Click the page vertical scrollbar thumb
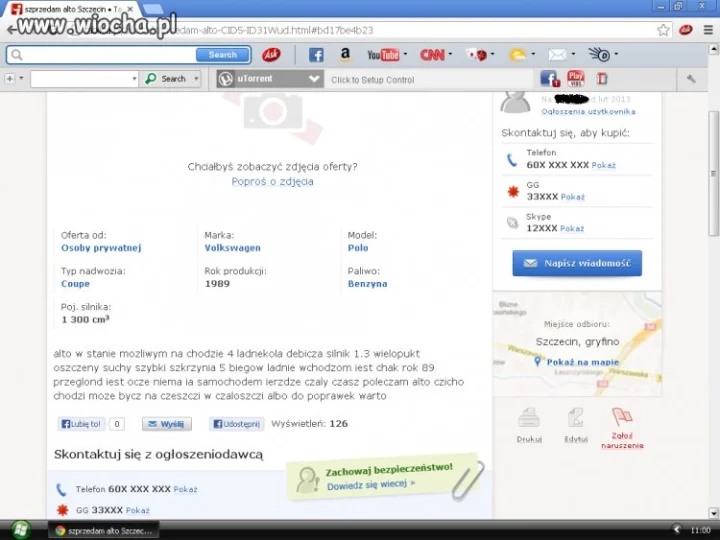 point(713,174)
